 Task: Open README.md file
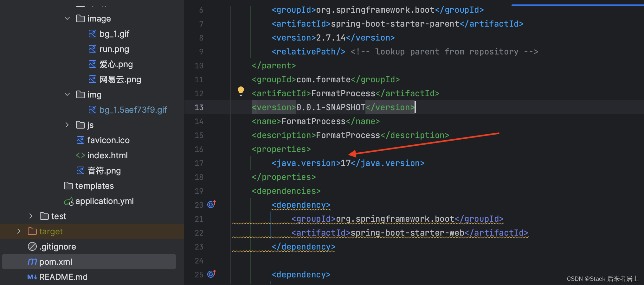click(x=63, y=277)
